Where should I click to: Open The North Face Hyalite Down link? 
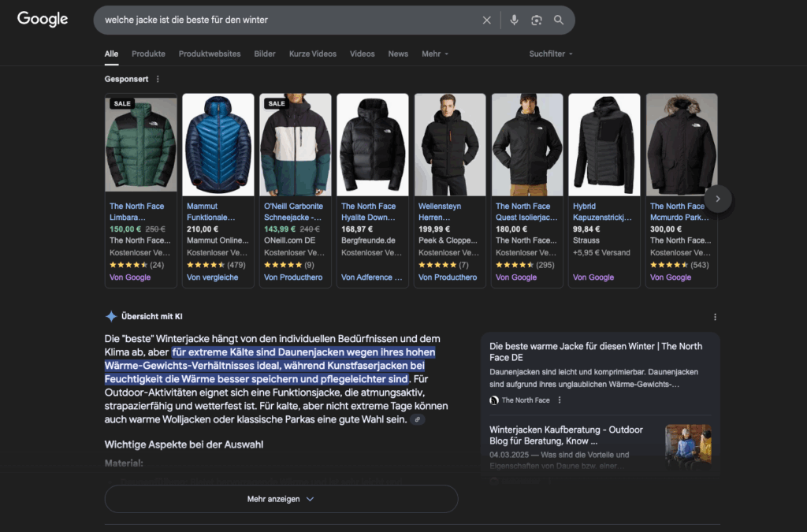pyautogui.click(x=369, y=211)
